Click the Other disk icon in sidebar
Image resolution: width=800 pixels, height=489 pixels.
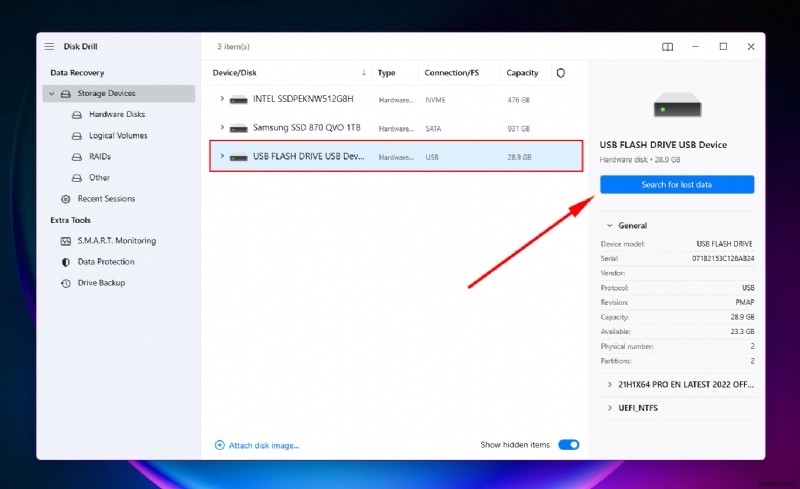(77, 178)
